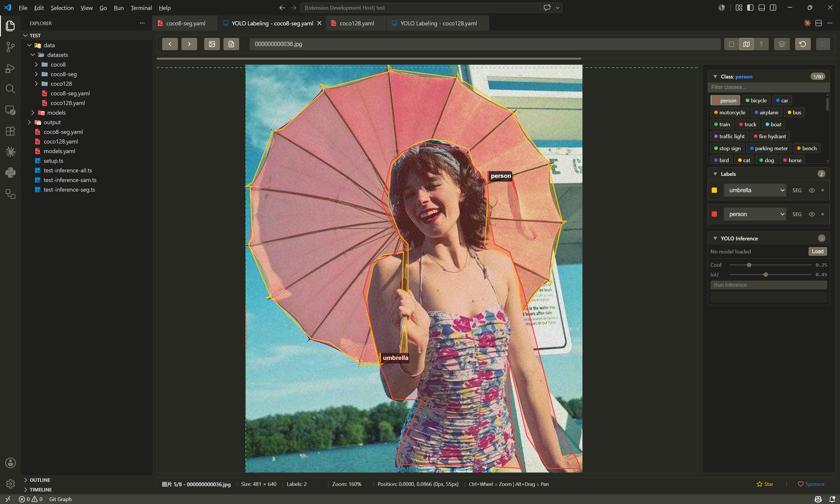
Task: Toggle Primary Side Bar layout button
Action: 750,8
